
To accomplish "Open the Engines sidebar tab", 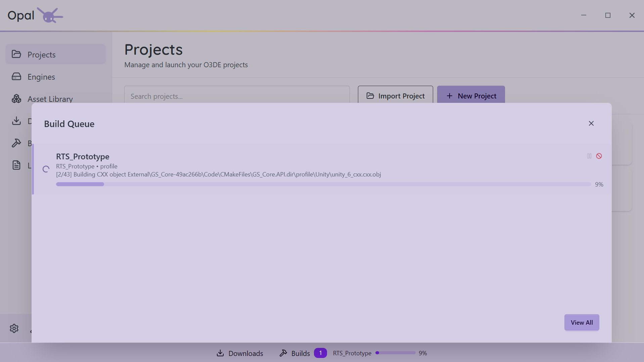I will click(55, 77).
